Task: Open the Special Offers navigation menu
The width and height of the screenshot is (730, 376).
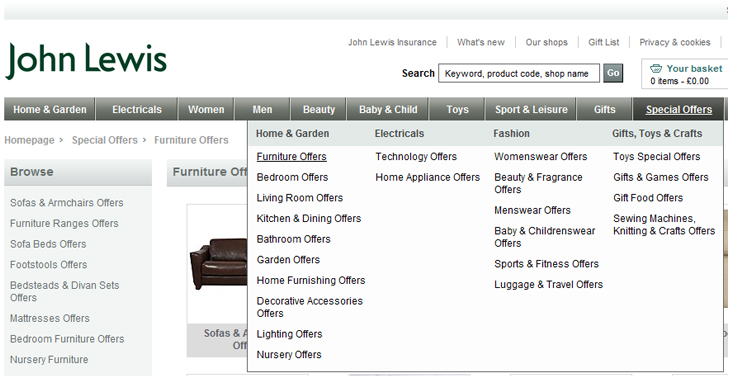Action: tap(679, 109)
